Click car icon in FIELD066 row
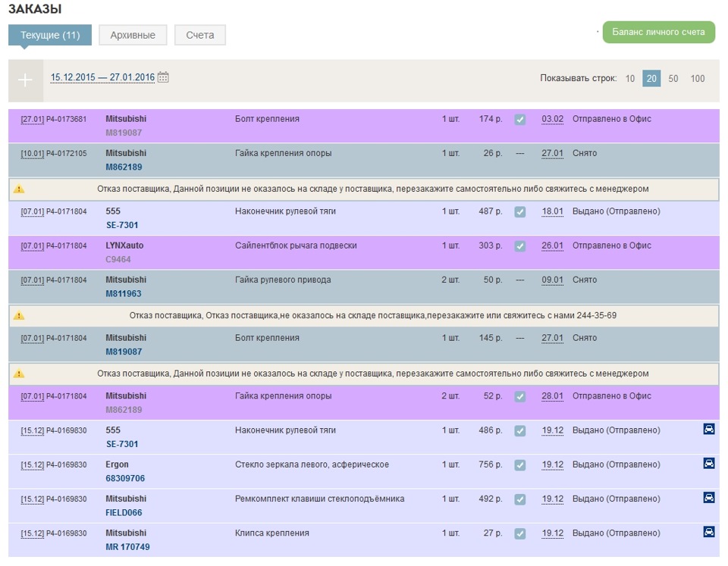The height and width of the screenshot is (566, 728). click(x=709, y=497)
